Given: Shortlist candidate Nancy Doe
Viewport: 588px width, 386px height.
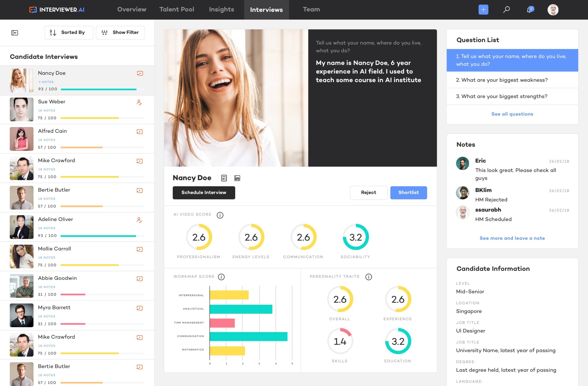Looking at the screenshot, I should click(408, 193).
